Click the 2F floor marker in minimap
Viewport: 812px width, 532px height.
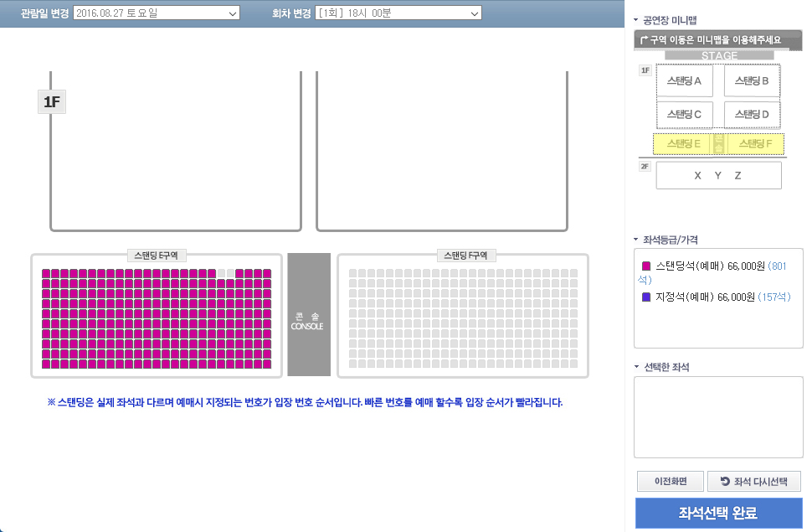tap(645, 167)
